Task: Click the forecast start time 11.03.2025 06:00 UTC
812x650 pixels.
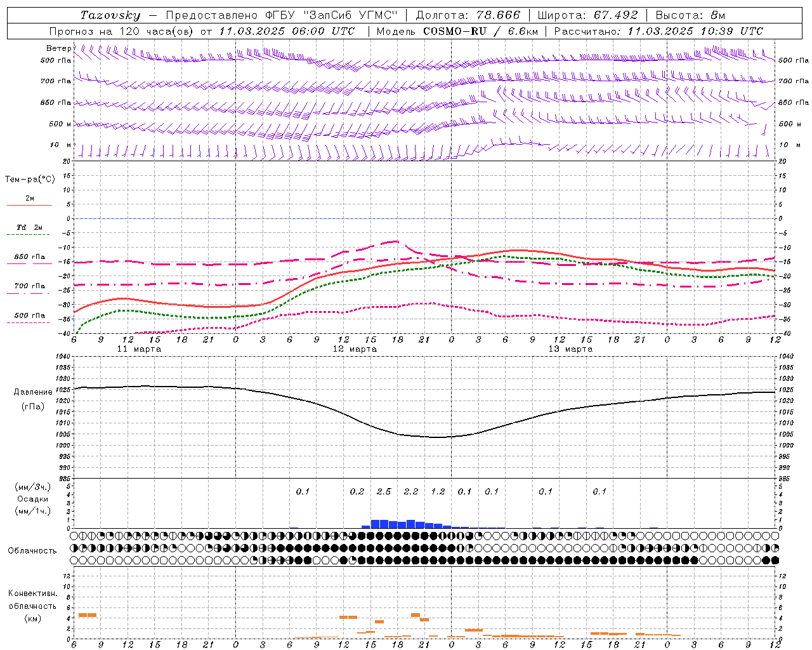Action: (287, 31)
